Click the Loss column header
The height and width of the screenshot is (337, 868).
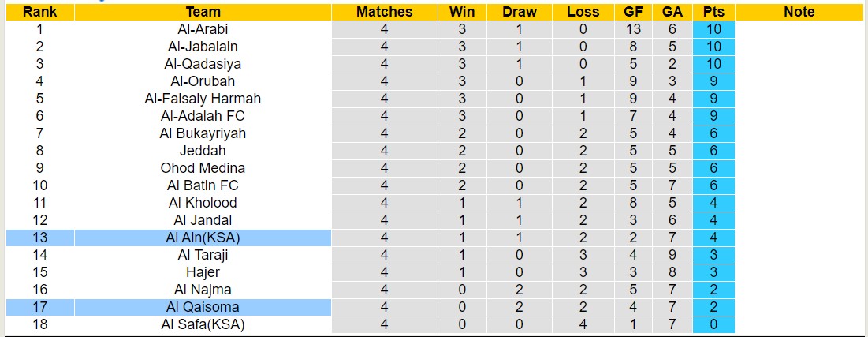pos(583,12)
